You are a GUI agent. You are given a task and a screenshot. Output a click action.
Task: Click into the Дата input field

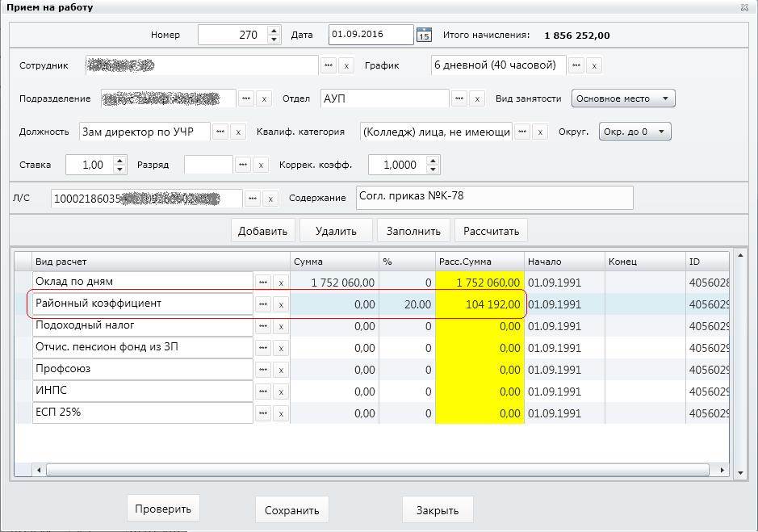pos(371,35)
